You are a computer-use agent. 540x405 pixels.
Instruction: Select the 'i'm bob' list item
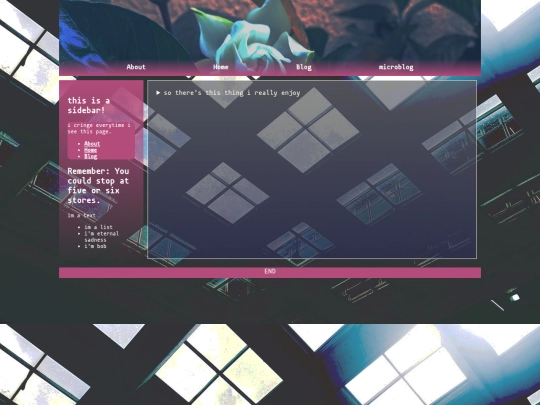pyautogui.click(x=95, y=246)
